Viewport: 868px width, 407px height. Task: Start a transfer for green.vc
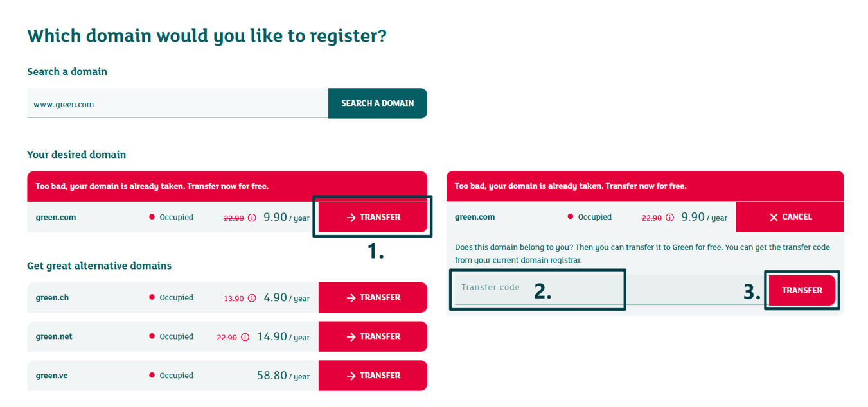click(x=373, y=376)
